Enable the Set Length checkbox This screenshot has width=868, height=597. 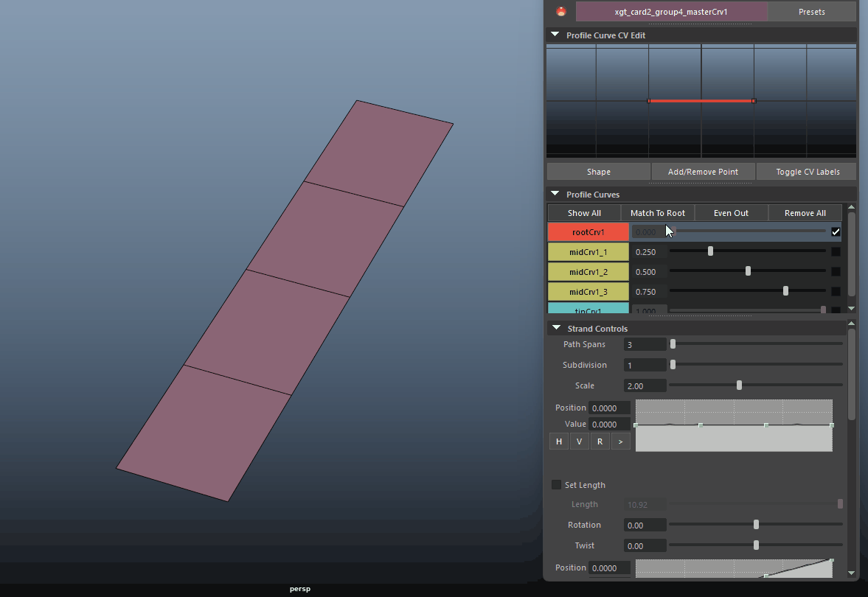(557, 485)
